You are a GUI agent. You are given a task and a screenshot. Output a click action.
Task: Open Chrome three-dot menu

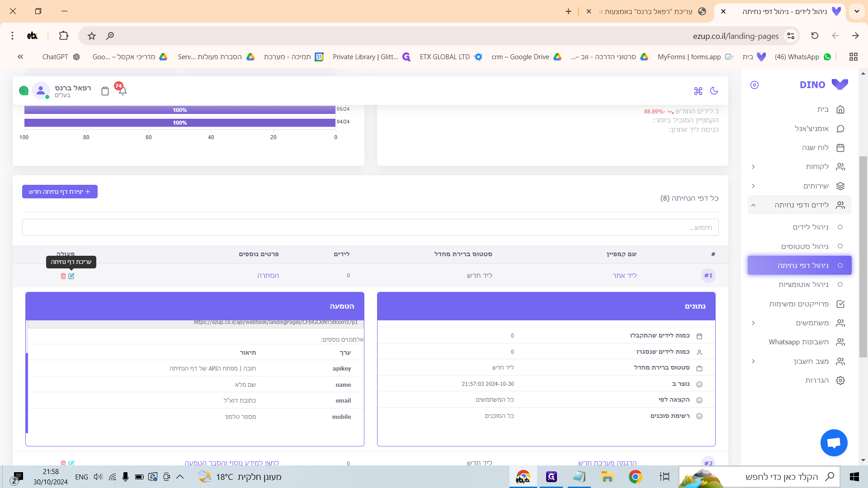tap(13, 36)
